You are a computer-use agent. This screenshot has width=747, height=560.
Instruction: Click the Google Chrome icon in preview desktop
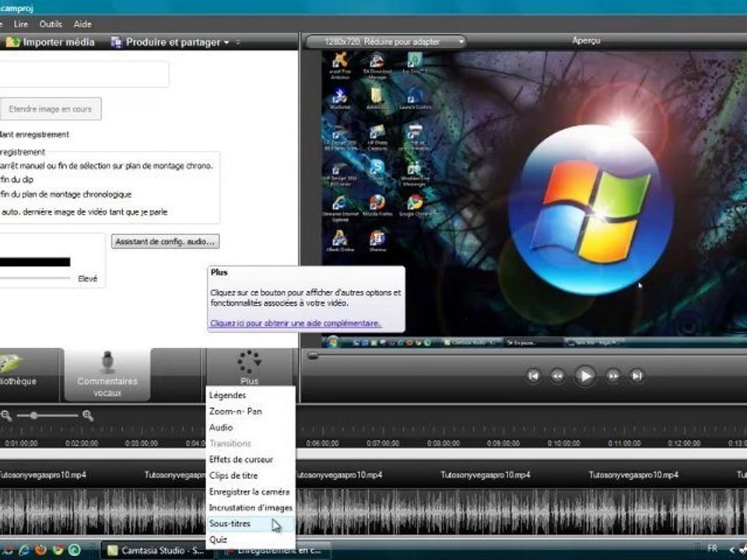point(415,205)
